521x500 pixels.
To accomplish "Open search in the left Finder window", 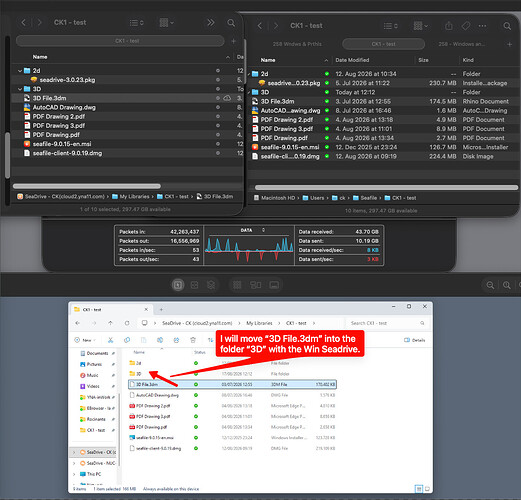I will pyautogui.click(x=231, y=23).
